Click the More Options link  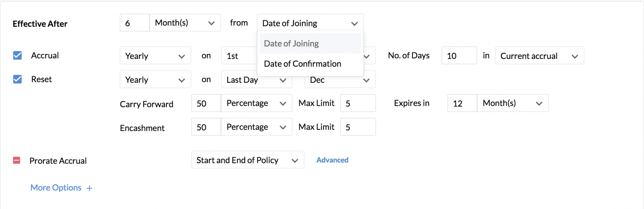pos(56,188)
